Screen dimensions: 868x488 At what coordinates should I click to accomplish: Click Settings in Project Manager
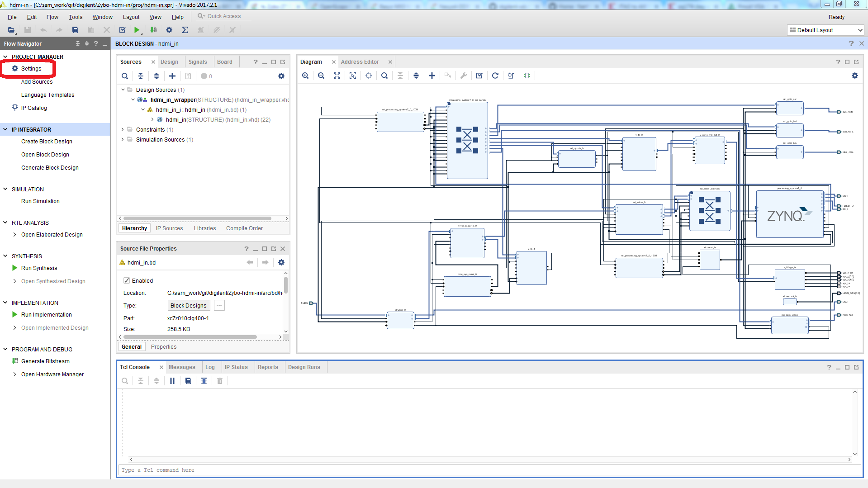coord(31,69)
